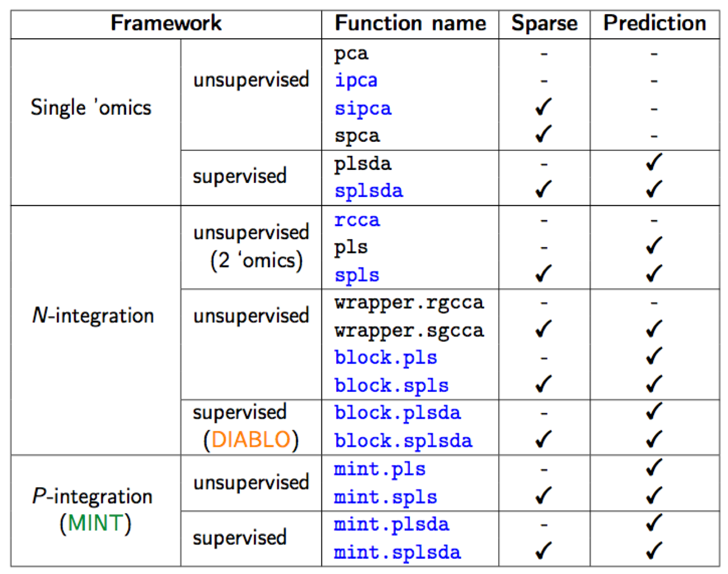The height and width of the screenshot is (574, 728).
Task: Click the Function name column header
Action: (x=410, y=24)
